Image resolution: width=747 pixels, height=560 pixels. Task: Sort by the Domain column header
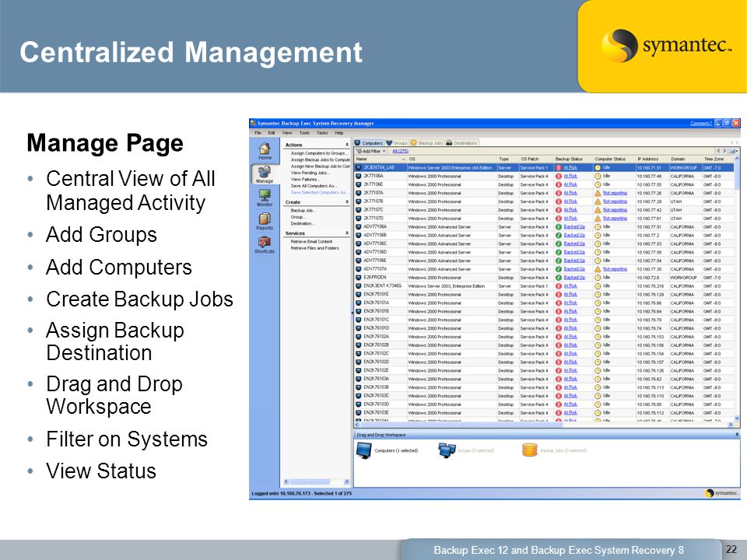click(685, 159)
